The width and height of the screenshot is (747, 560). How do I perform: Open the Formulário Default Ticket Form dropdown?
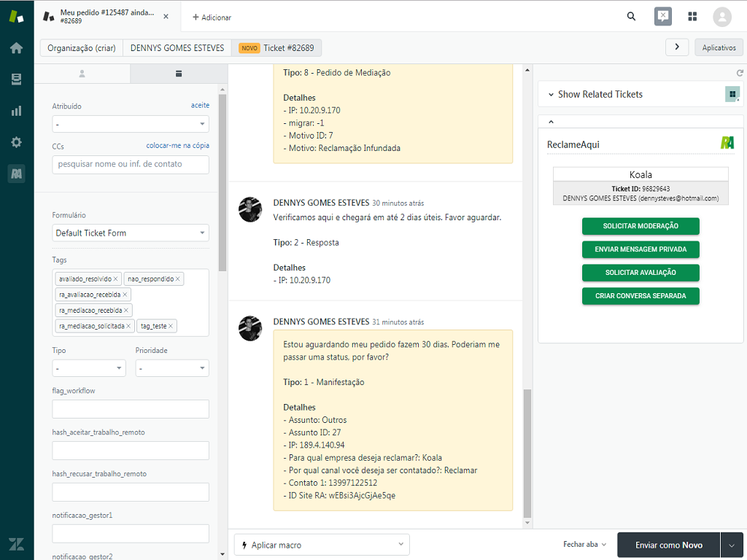(131, 233)
